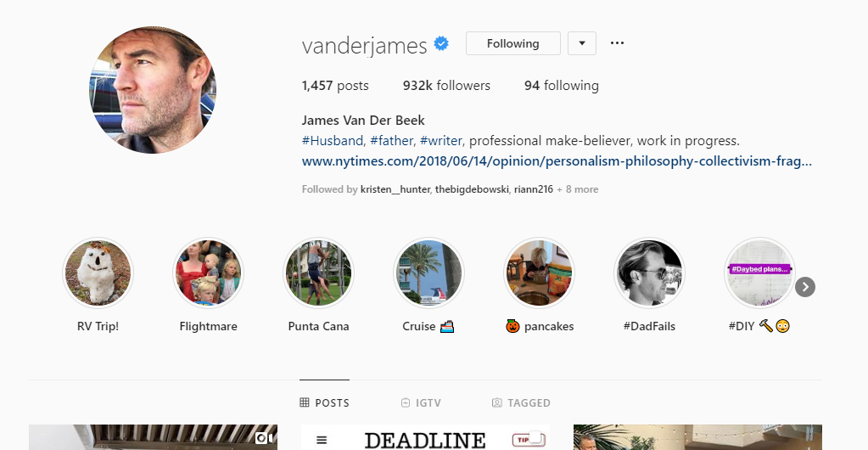Open the RV Trip! story highlight
This screenshot has width=868, height=450.
98,273
